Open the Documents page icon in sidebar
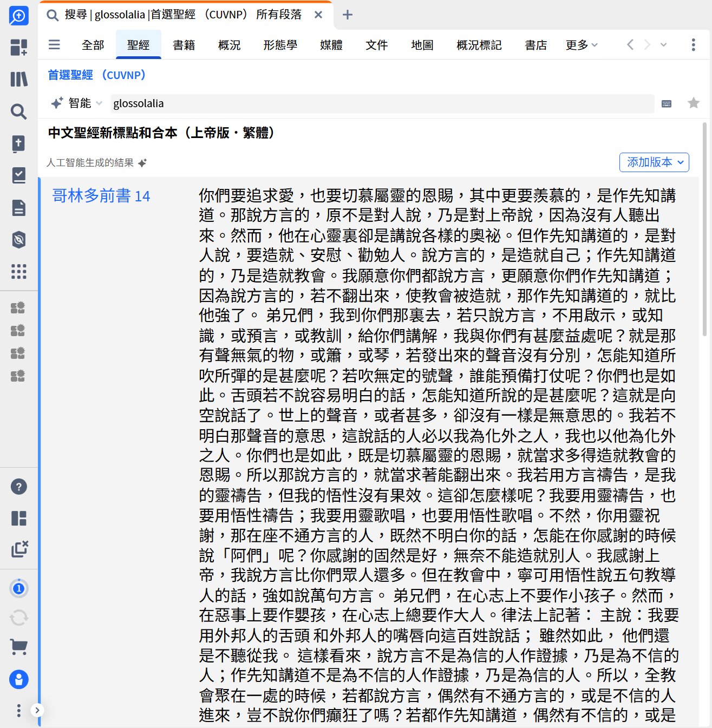The height and width of the screenshot is (728, 712). 18,207
